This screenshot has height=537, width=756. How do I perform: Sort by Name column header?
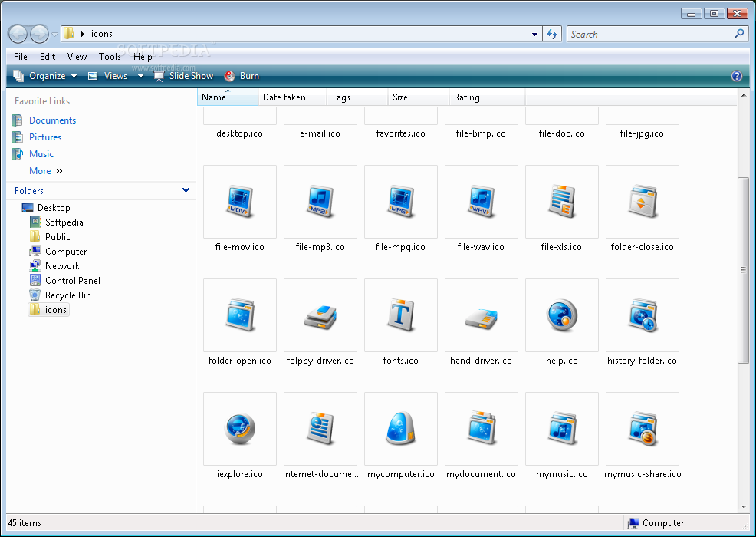point(228,97)
